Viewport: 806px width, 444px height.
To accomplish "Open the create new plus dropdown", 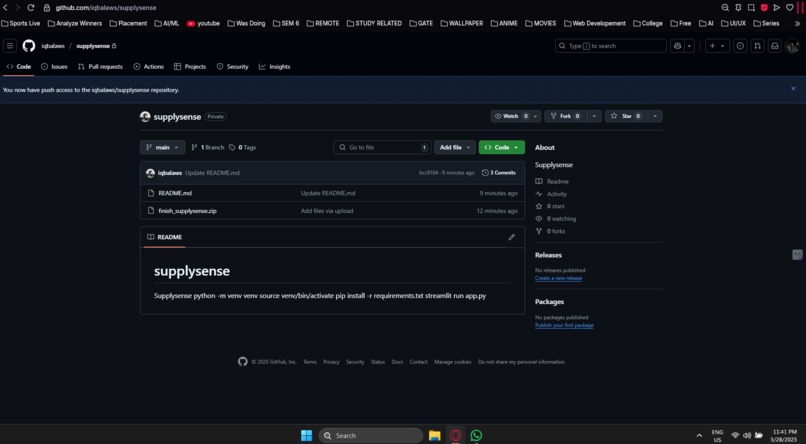I will point(717,46).
